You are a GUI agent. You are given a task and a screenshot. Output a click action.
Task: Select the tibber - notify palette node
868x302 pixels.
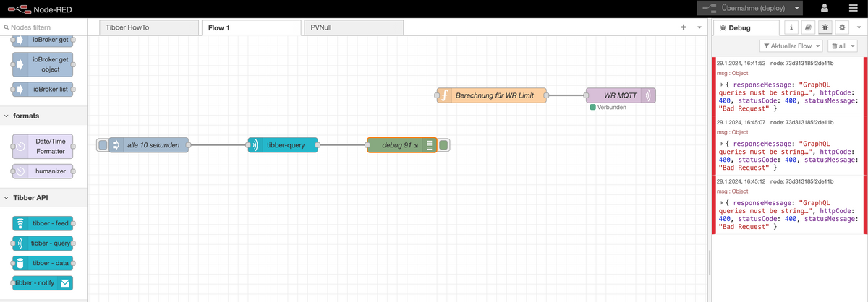43,283
